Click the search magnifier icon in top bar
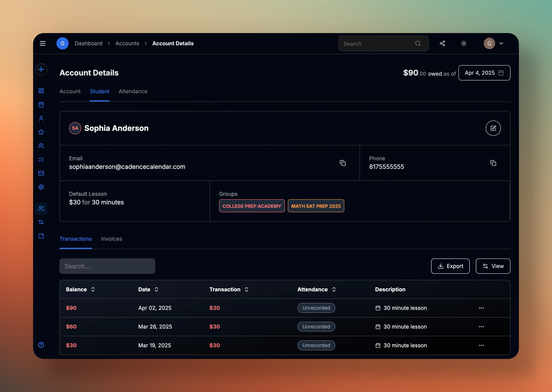Screen dimensions: 552x392 (x=418, y=43)
